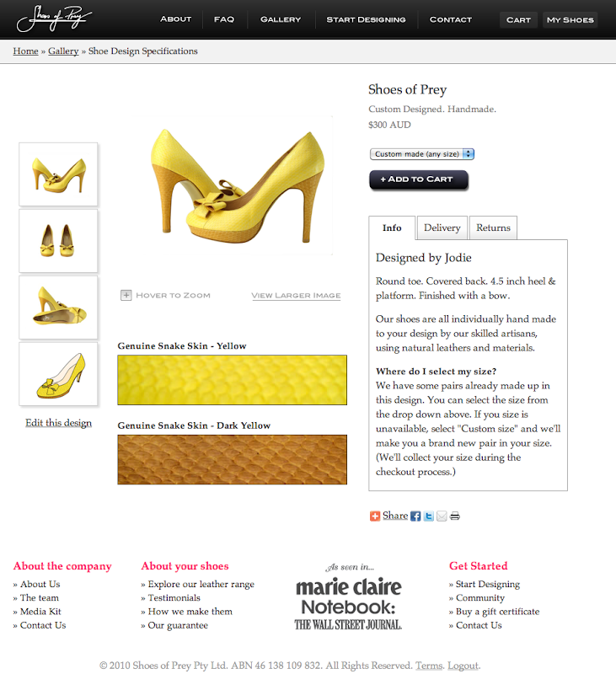Image resolution: width=616 pixels, height=674 pixels.
Task: Open Contact Us under About the company
Action: pyautogui.click(x=43, y=625)
